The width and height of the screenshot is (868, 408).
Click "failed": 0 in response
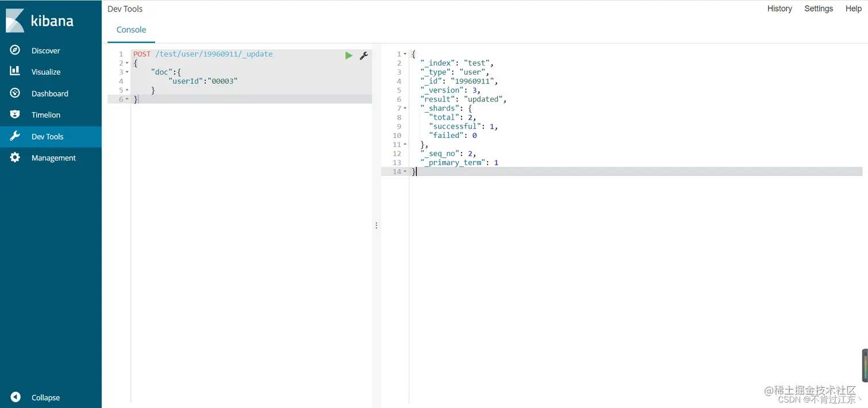453,135
